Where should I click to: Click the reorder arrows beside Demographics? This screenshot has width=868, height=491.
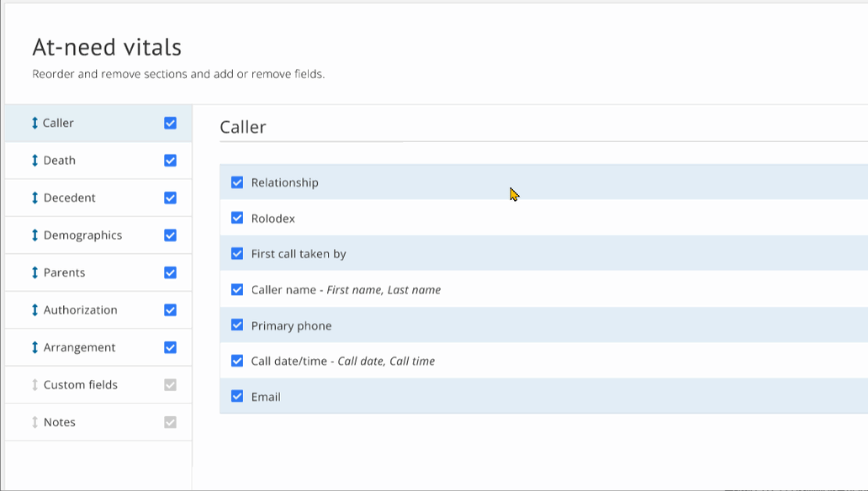(34, 235)
